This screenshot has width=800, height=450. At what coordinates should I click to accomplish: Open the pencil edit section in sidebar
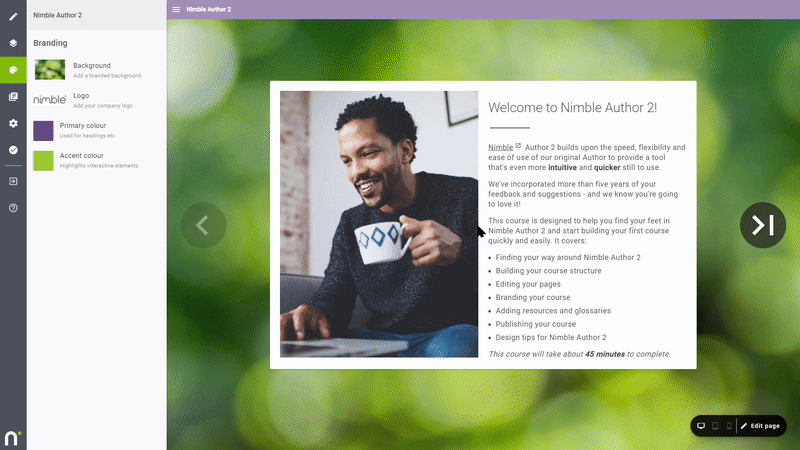(x=13, y=16)
